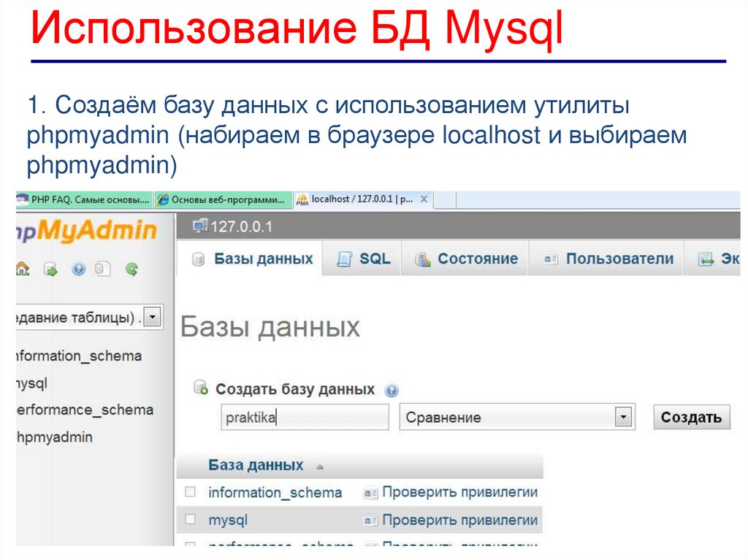The image size is (748, 560).
Task: Click the База данных column header
Action: tap(256, 465)
